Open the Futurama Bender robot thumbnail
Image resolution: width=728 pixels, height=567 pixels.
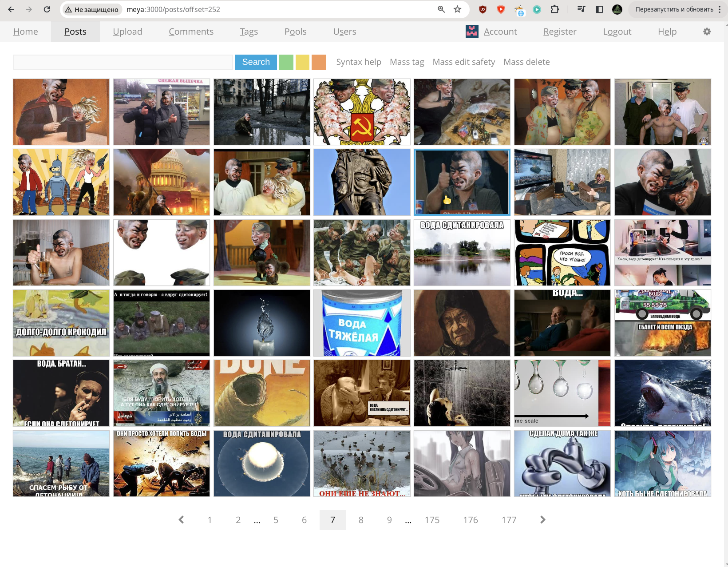61,182
